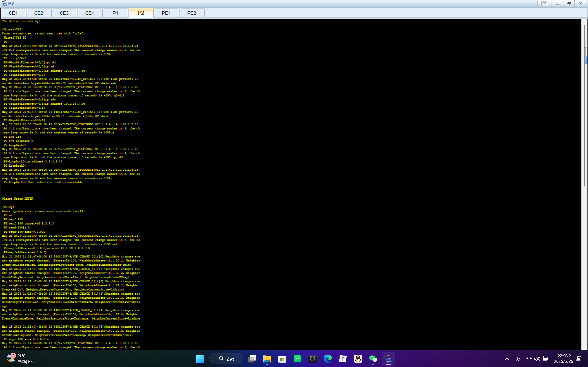Viewport: 588px width, 367px height.
Task: Switch to CE4 console tab
Action: (x=90, y=13)
